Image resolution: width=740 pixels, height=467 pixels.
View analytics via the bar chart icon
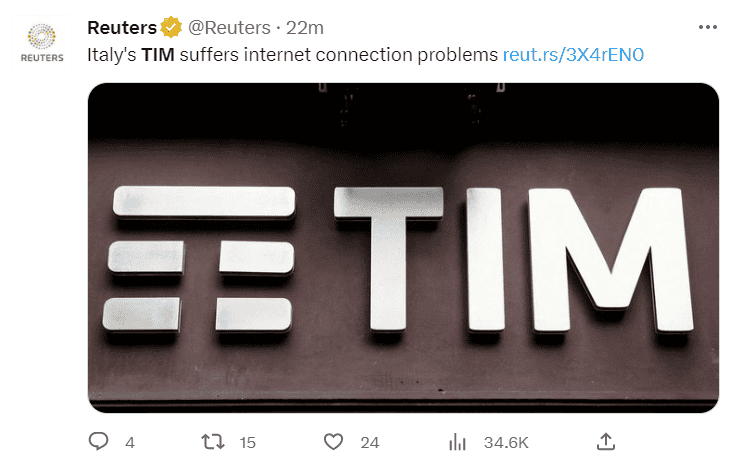[457, 442]
